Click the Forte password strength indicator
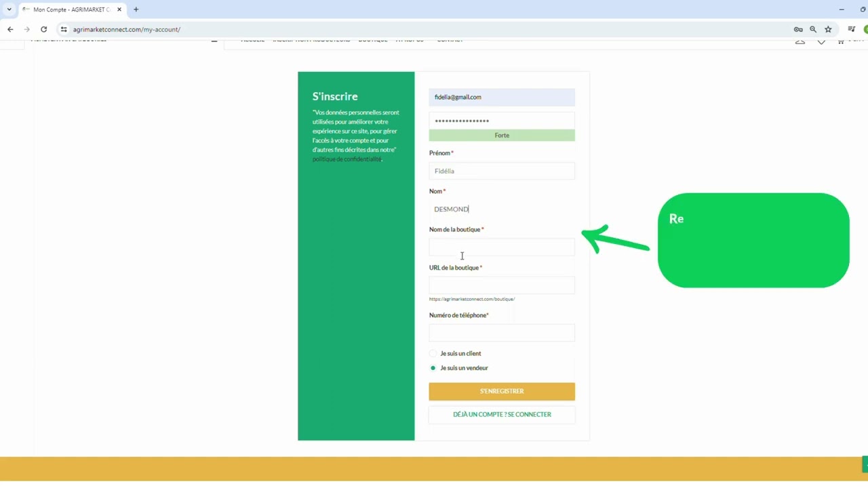868x488 pixels. pos(502,136)
